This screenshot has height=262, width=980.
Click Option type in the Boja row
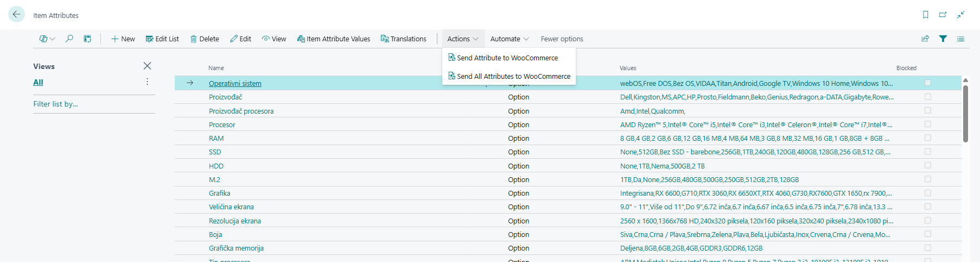[518, 234]
